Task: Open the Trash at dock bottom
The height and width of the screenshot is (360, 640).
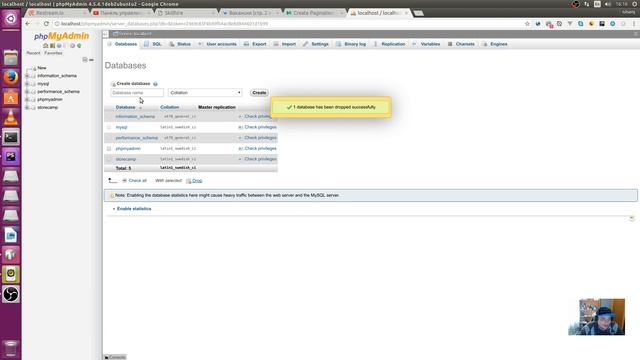Action: click(11, 348)
